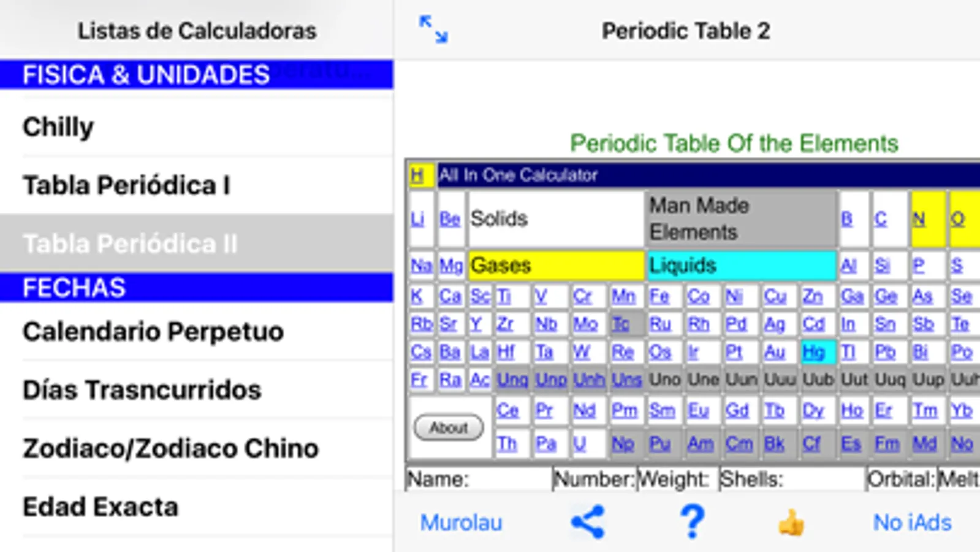Select the gallium Ga element
Image resolution: width=980 pixels, height=552 pixels.
(x=852, y=296)
